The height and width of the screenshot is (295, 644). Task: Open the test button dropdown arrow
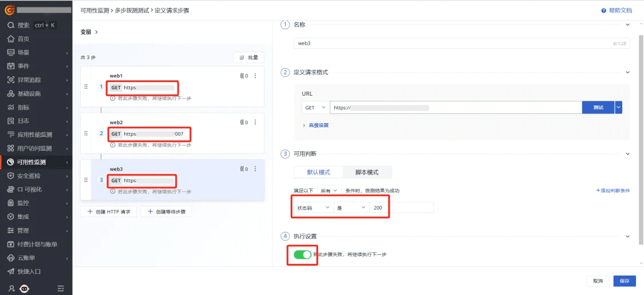618,107
